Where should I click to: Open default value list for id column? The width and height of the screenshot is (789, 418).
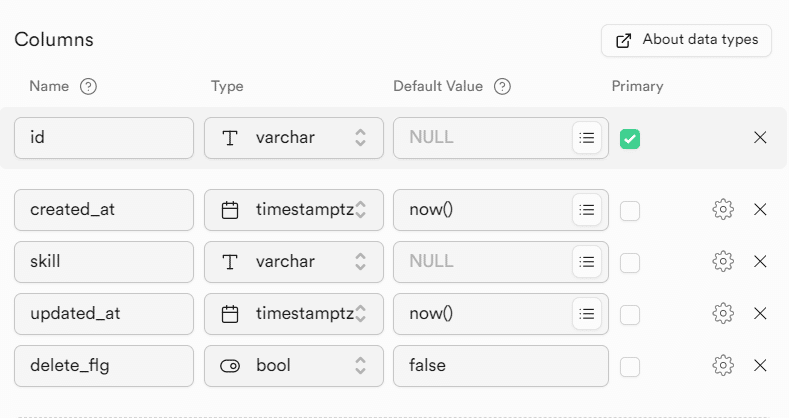(x=587, y=138)
